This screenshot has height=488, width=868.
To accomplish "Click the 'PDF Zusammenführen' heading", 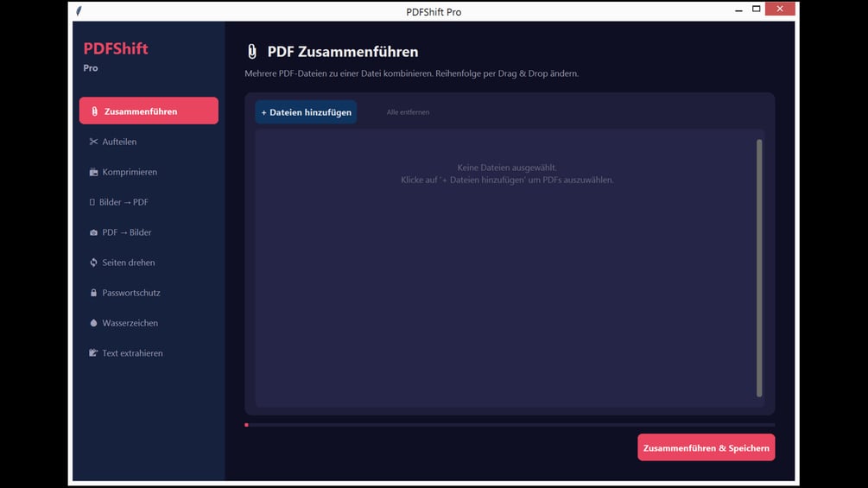I will point(343,52).
